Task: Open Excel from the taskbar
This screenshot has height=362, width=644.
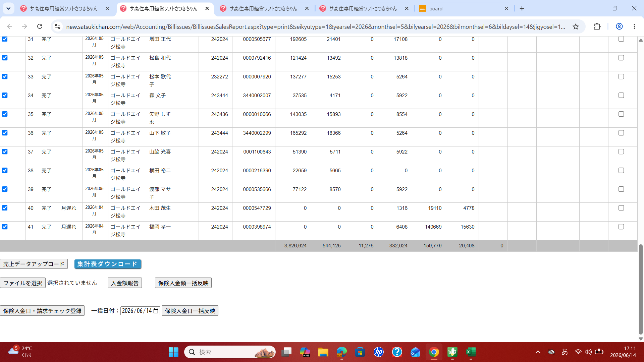Action: (471, 352)
